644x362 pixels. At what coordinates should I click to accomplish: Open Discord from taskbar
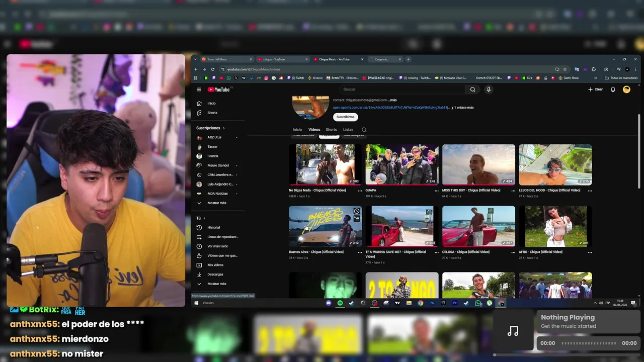click(329, 303)
